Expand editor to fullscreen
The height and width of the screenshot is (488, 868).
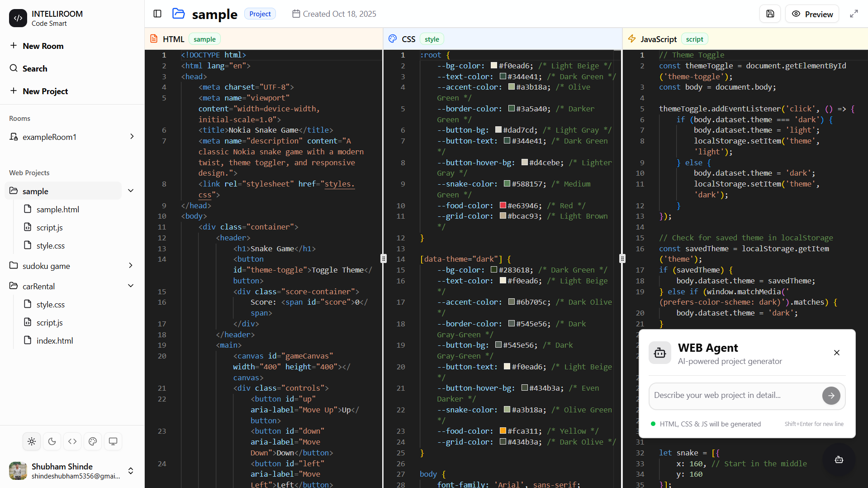(854, 14)
